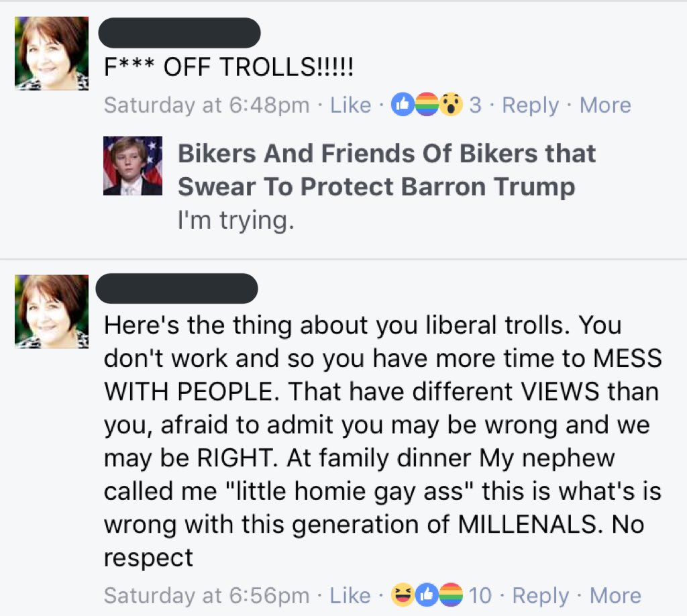This screenshot has width=687, height=616.
Task: Click the wow face reaction on first comment
Action: (x=451, y=105)
